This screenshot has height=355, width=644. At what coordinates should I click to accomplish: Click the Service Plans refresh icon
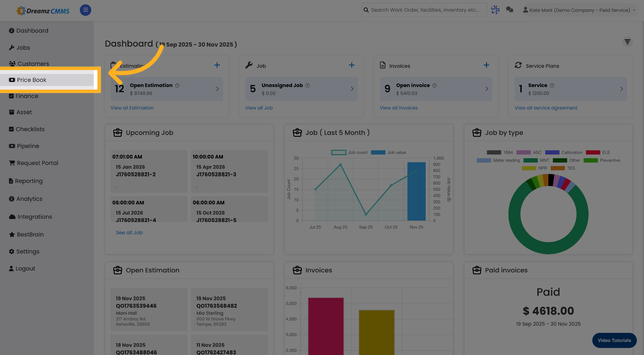(x=518, y=65)
